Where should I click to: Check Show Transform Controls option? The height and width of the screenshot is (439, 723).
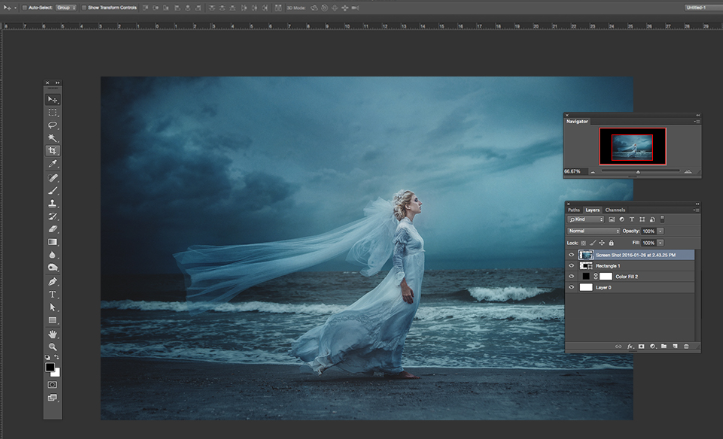pyautogui.click(x=83, y=7)
